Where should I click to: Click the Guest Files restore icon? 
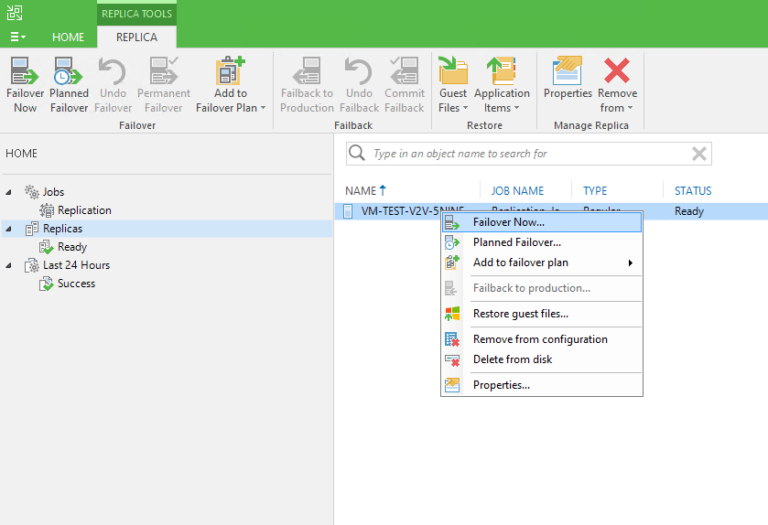(x=453, y=71)
